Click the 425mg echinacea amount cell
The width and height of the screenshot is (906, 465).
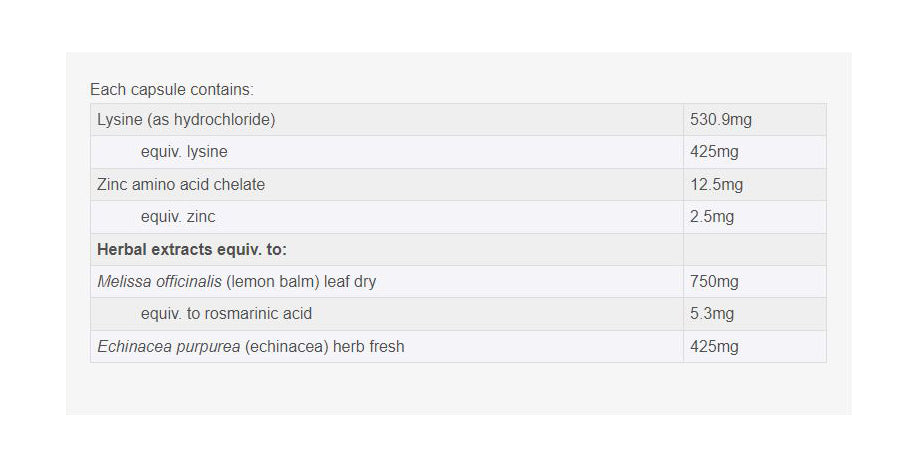(714, 347)
